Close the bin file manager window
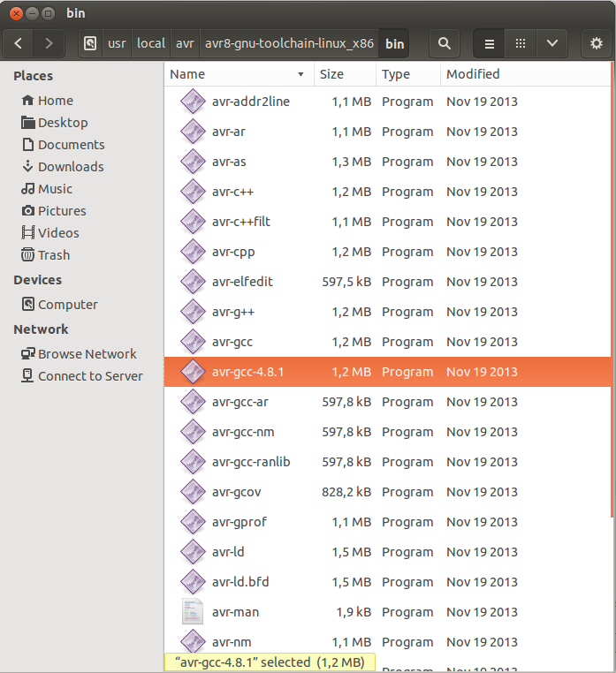Image resolution: width=616 pixels, height=673 pixels. (x=16, y=14)
